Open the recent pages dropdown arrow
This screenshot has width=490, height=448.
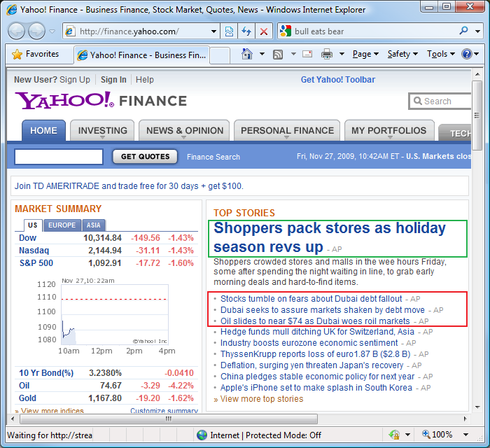[52, 31]
